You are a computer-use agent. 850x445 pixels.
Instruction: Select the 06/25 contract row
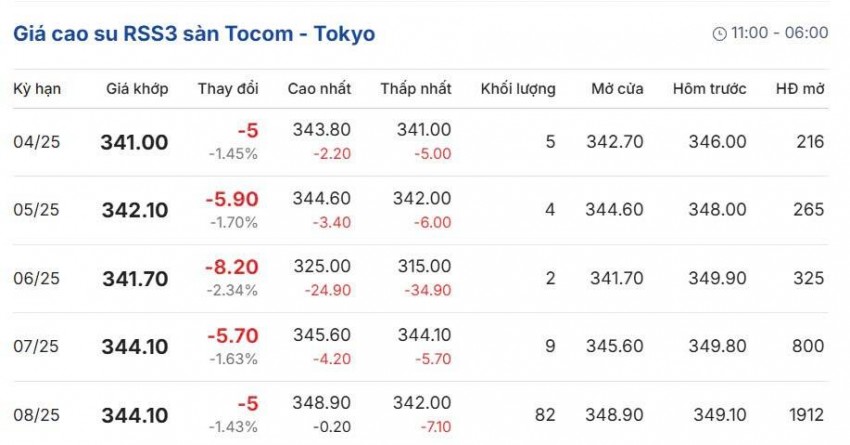point(37,278)
